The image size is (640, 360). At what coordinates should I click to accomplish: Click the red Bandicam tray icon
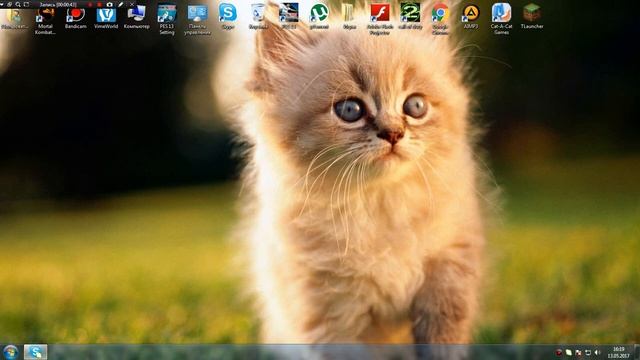point(559,352)
